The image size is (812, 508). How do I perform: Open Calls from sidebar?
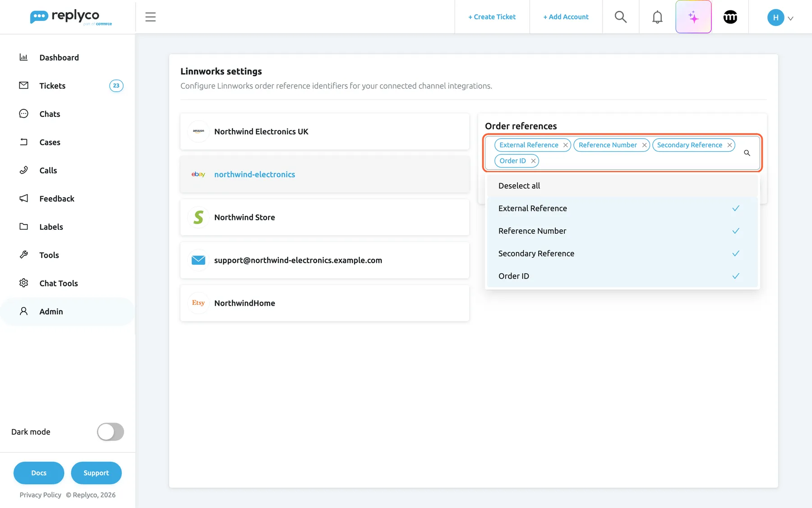pos(68,170)
